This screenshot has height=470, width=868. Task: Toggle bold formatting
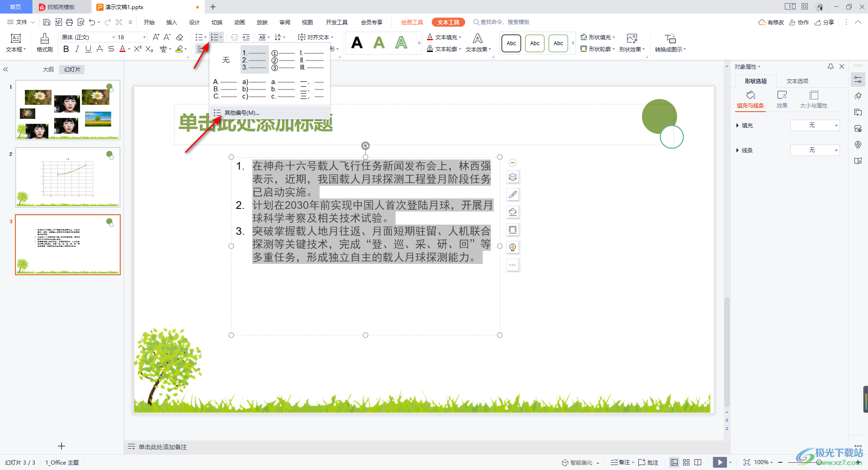(x=66, y=49)
